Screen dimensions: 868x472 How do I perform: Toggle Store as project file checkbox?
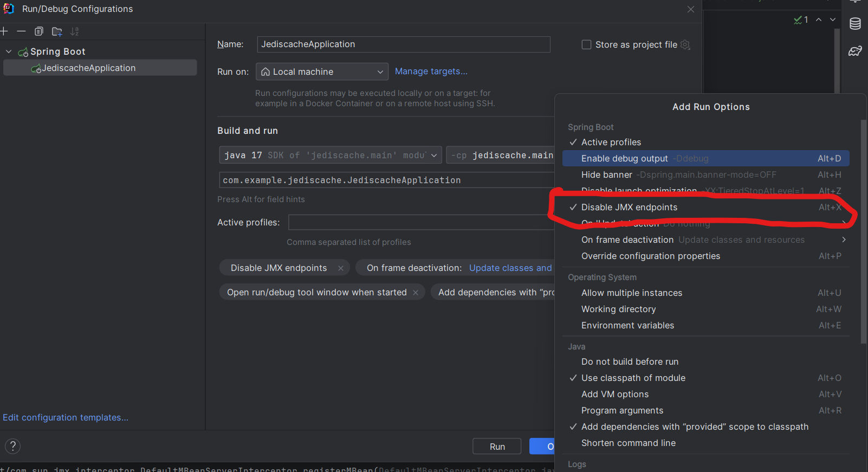tap(586, 44)
